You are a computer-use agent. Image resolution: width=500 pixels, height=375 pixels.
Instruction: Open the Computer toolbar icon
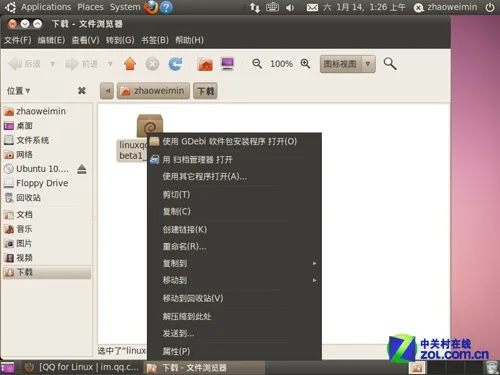[228, 64]
